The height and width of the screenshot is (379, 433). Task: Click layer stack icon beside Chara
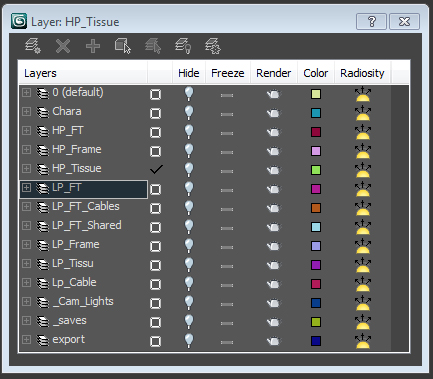pos(43,112)
